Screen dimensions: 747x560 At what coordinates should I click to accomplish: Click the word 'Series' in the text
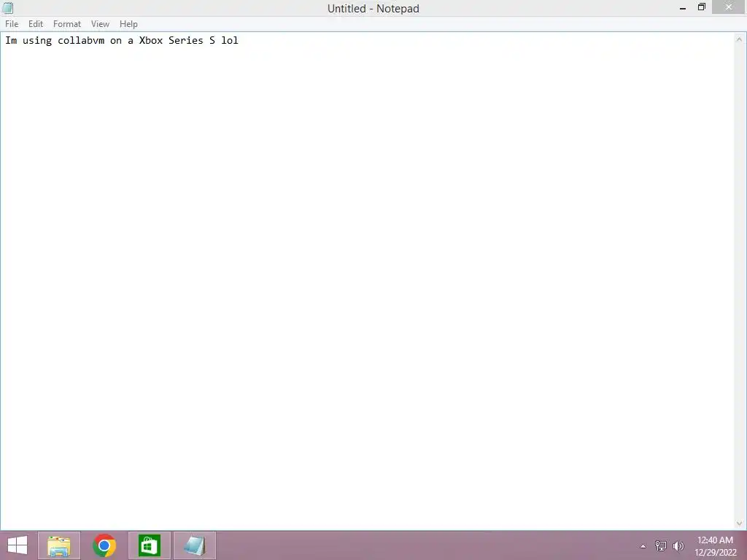pyautogui.click(x=186, y=41)
